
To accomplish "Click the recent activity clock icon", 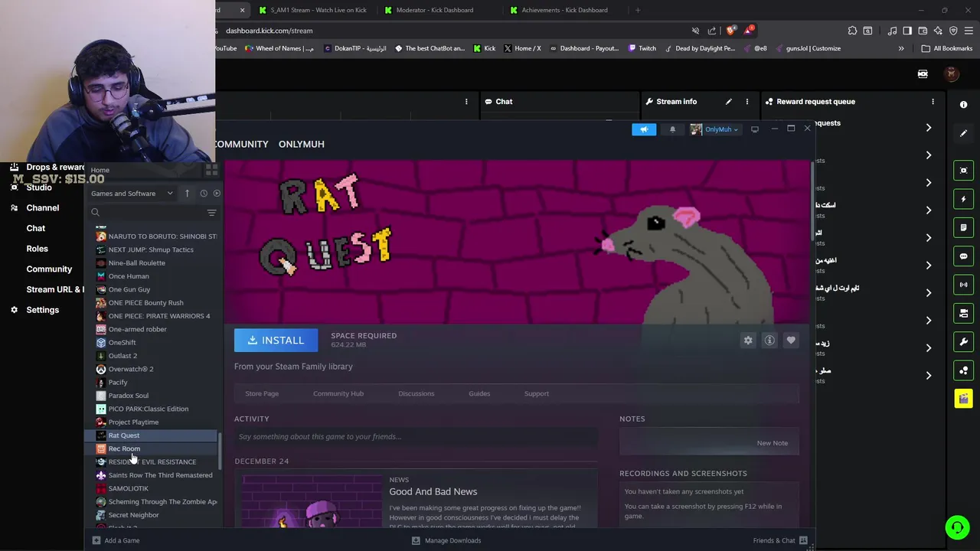I will 204,194.
